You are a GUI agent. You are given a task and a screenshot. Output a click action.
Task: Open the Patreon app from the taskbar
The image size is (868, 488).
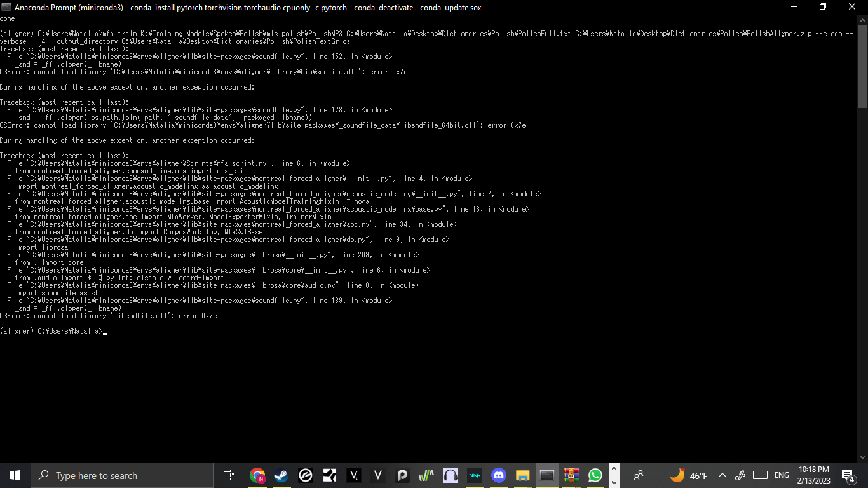click(402, 475)
